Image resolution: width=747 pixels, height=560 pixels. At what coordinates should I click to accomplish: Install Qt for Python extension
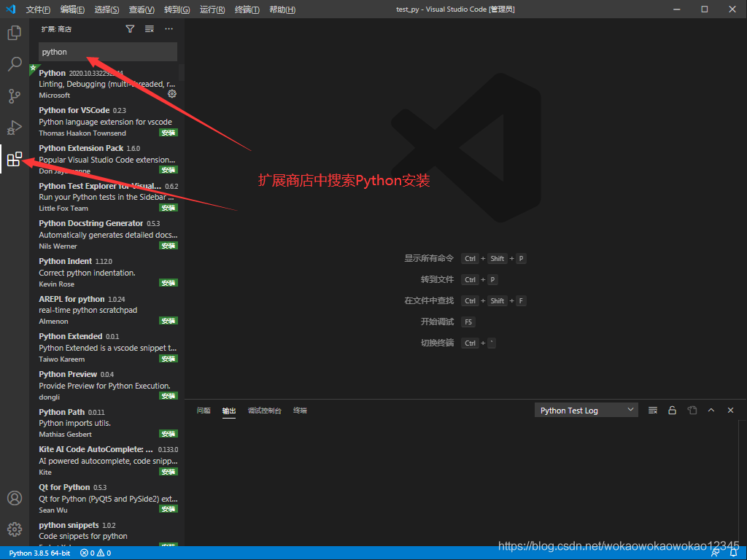169,509
